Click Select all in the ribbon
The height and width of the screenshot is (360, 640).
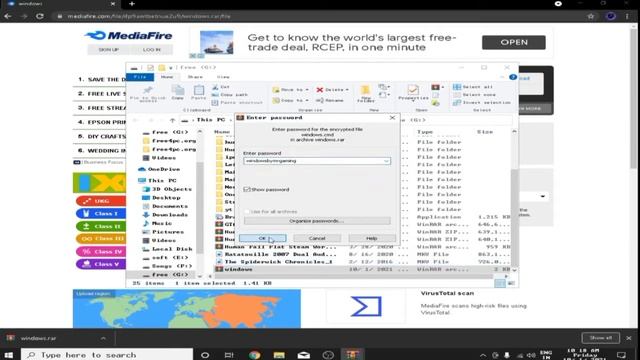473,87
